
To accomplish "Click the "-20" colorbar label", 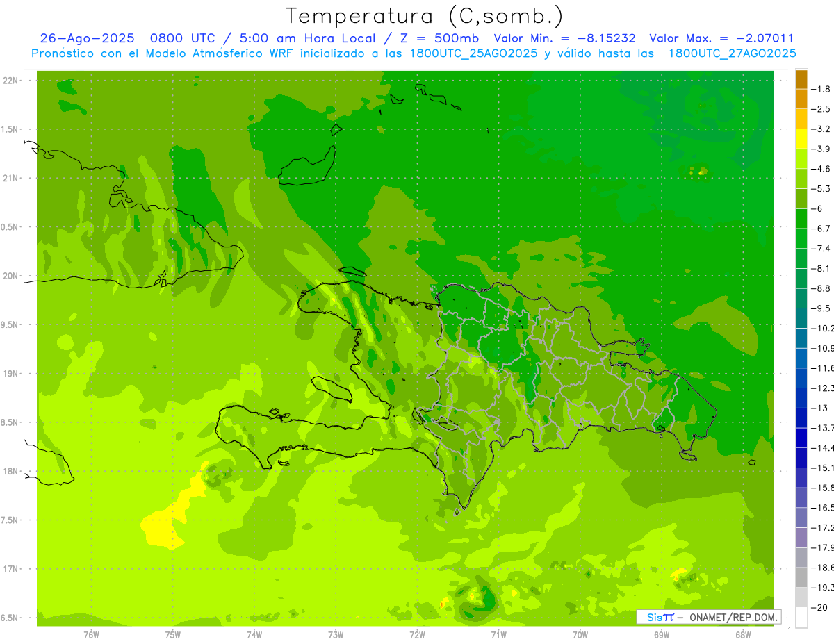I will 819,607.
